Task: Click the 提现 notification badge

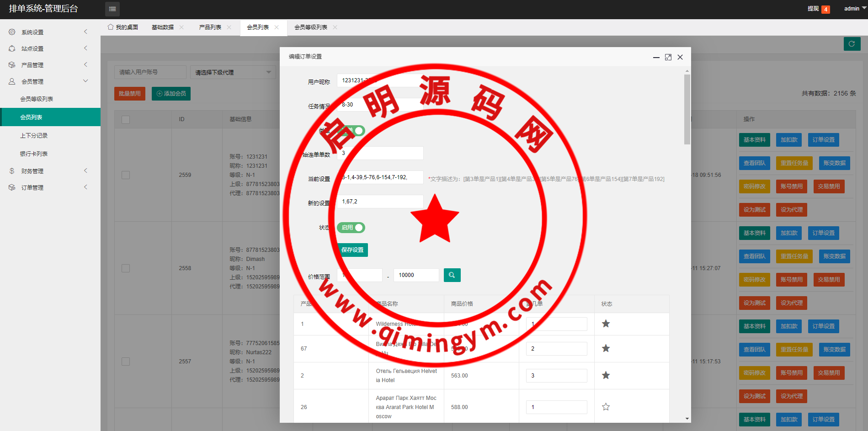Action: [825, 9]
